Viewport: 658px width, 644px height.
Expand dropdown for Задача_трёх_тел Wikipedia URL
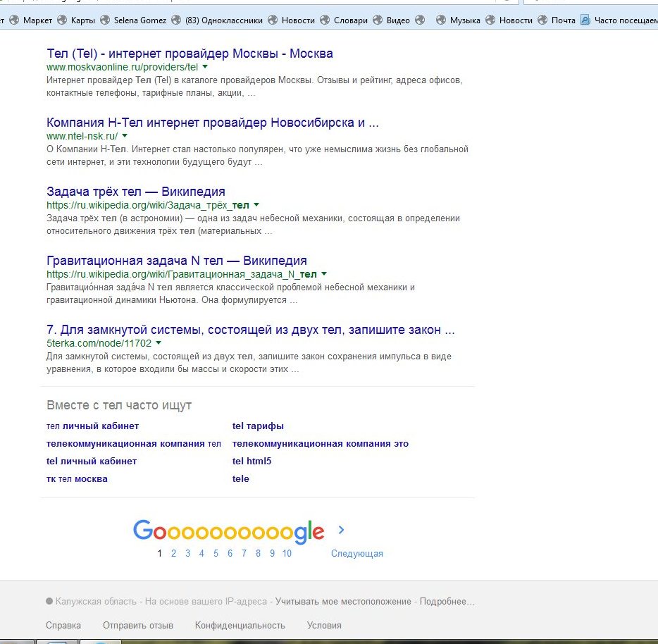point(256,205)
